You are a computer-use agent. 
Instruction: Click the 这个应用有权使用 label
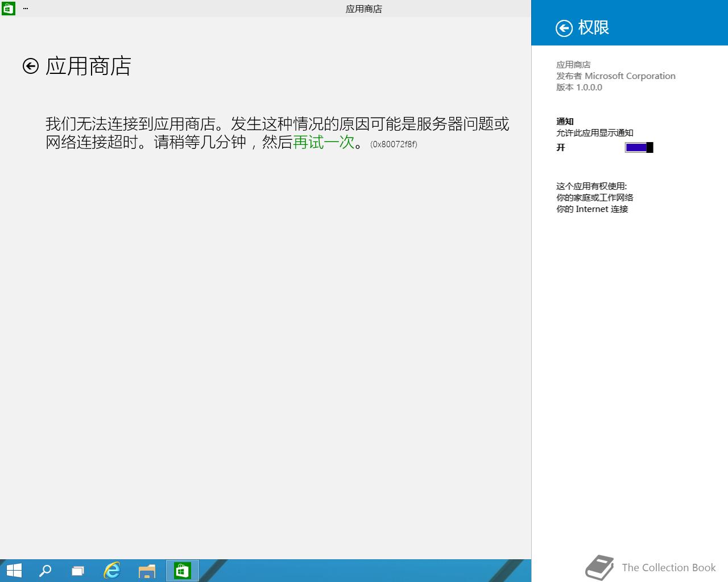coord(591,186)
